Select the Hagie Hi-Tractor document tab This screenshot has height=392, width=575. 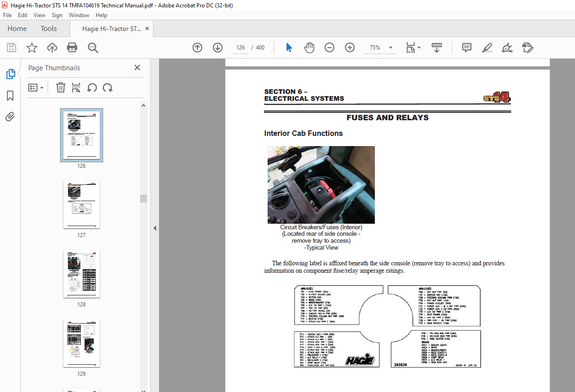[111, 29]
